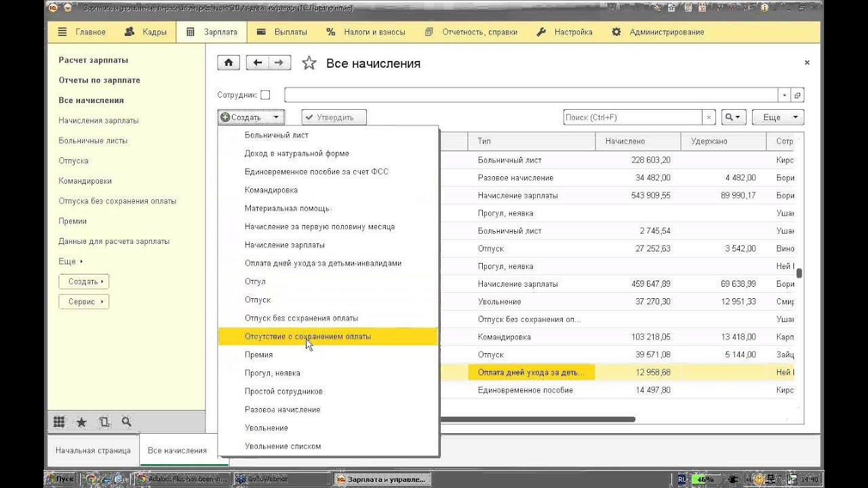Click the magnifier search icon in the bottom-left panel

point(126,422)
